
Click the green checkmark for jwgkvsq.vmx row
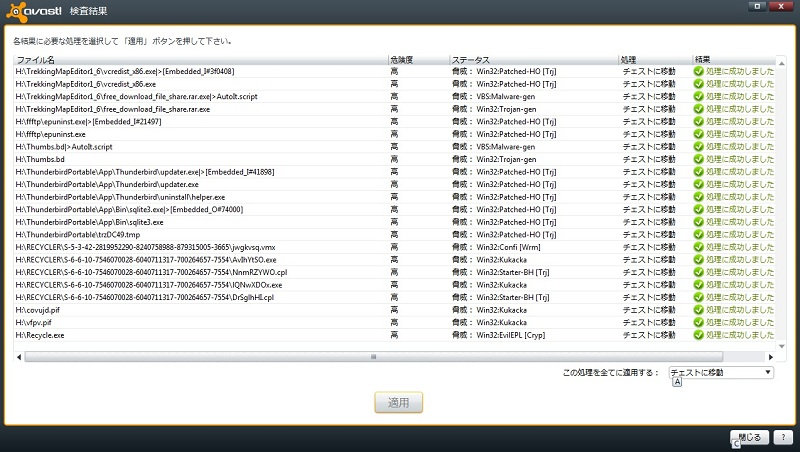(x=698, y=247)
